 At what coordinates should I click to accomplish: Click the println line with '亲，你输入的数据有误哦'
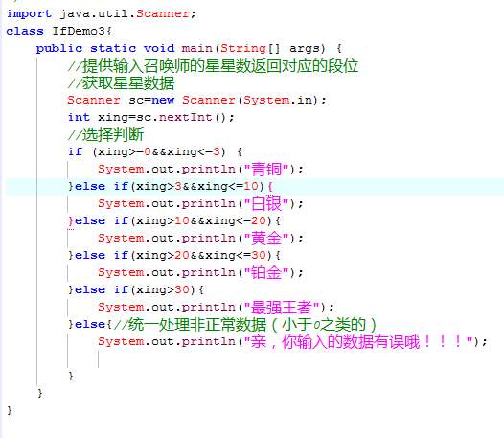tap(292, 342)
